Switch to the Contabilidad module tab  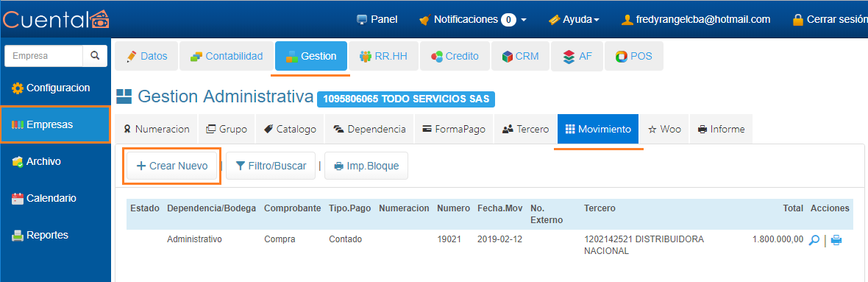click(x=226, y=56)
